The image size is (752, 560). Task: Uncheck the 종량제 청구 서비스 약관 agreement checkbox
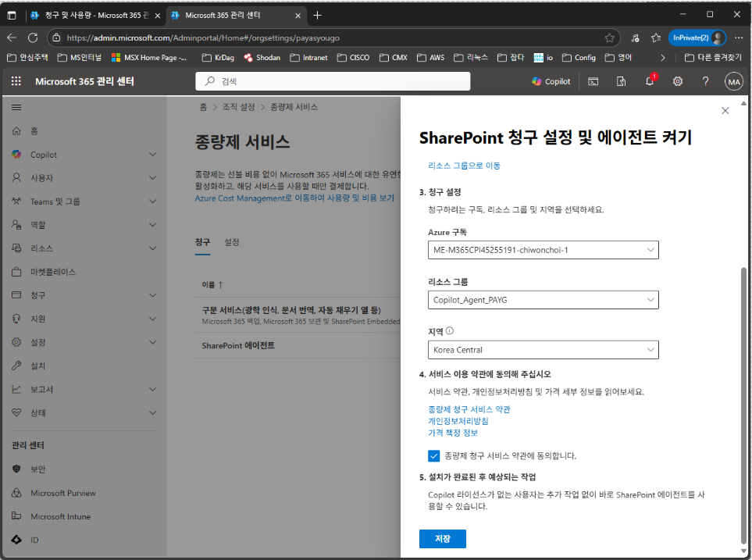click(x=433, y=456)
